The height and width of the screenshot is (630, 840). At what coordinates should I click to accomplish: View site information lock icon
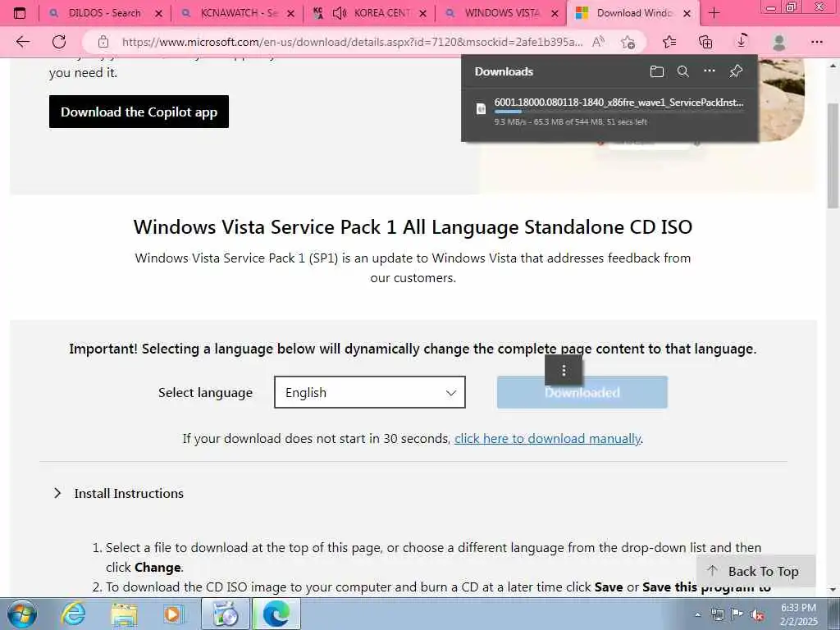(103, 42)
